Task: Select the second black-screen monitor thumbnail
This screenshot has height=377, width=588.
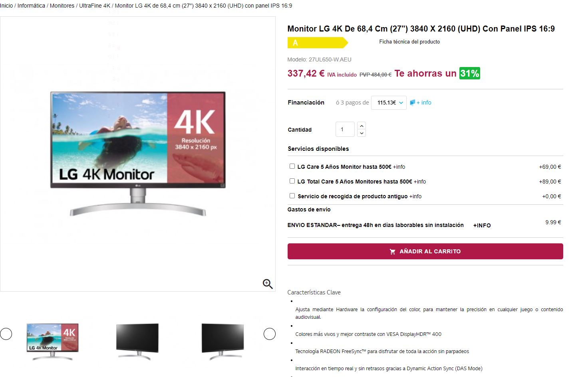Action: tap(223, 342)
